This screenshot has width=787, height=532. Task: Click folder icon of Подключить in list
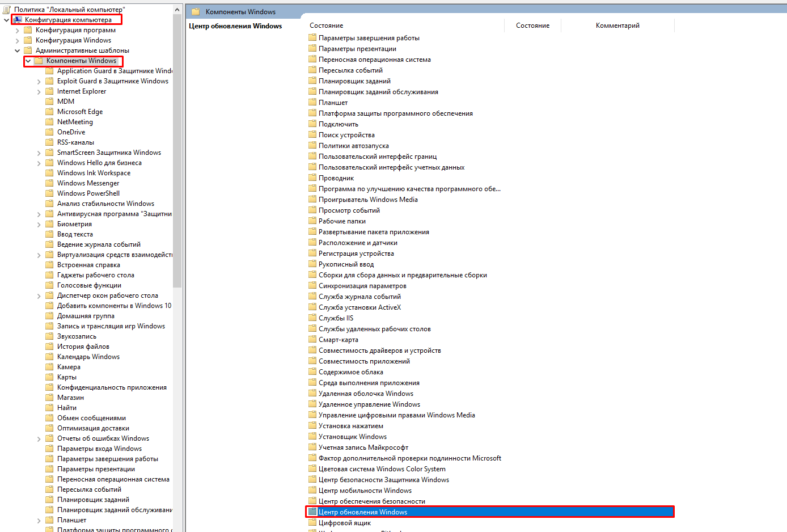pos(312,124)
